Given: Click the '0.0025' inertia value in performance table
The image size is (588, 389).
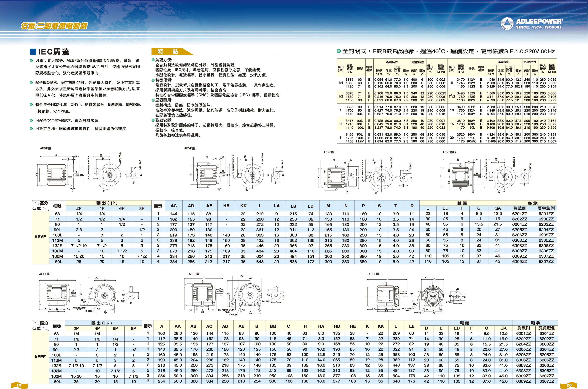Looking at the screenshot, I should tap(441, 93).
